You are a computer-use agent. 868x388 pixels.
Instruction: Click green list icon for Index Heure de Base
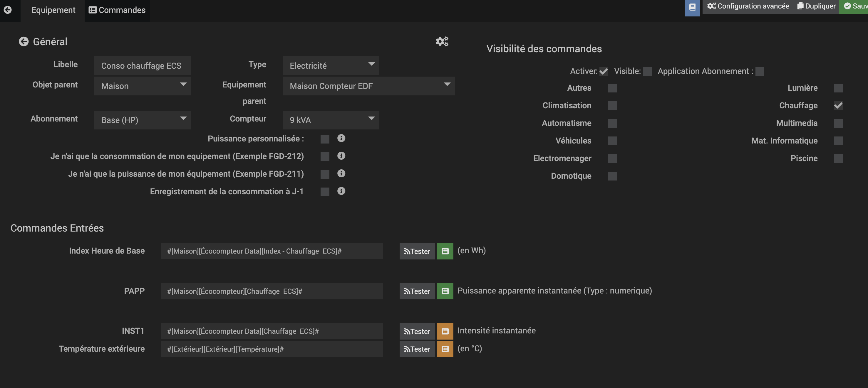click(445, 251)
